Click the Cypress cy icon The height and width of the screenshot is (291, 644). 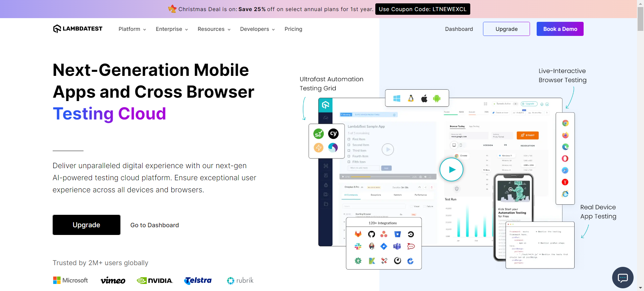[x=333, y=134]
